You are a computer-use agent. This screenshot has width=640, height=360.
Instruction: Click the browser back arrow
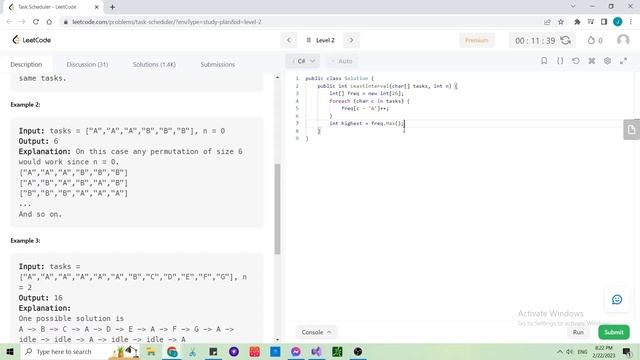point(9,22)
